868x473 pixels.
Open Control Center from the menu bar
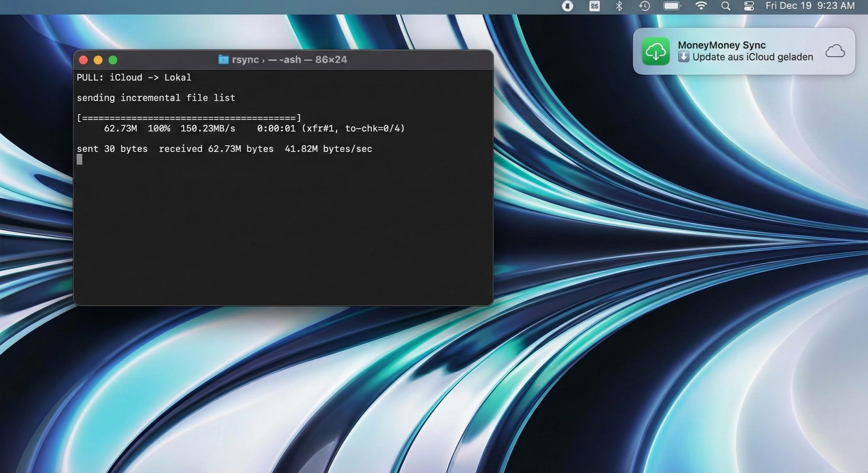[x=748, y=6]
